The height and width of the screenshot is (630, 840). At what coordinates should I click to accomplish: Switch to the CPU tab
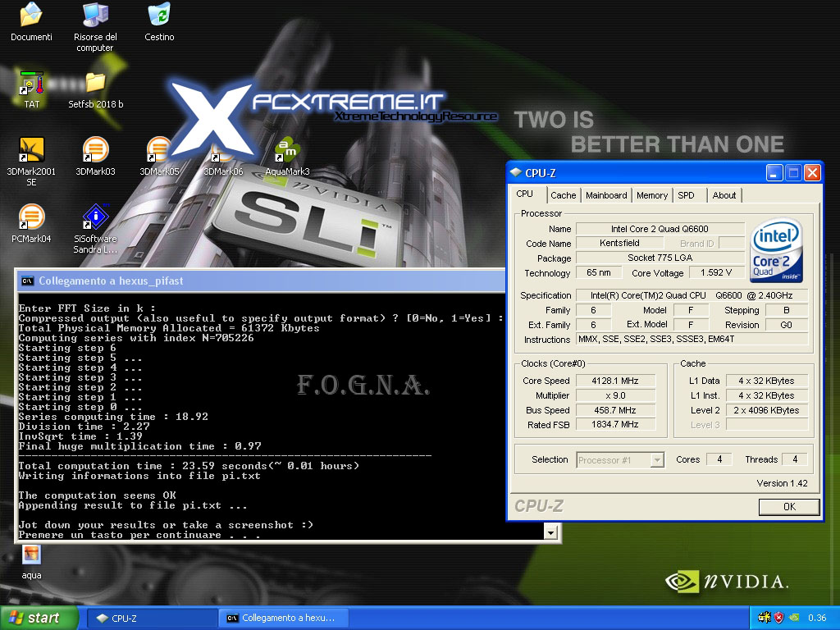[524, 194]
